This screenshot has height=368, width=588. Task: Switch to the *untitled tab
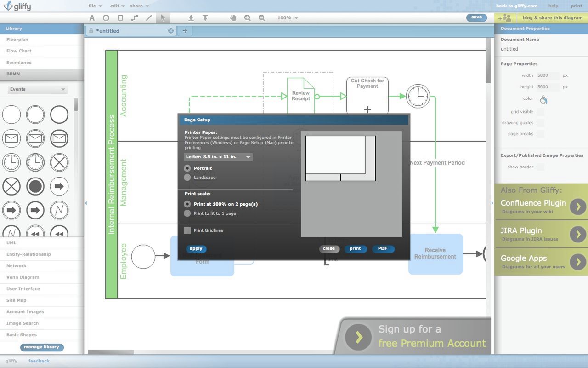coord(131,31)
